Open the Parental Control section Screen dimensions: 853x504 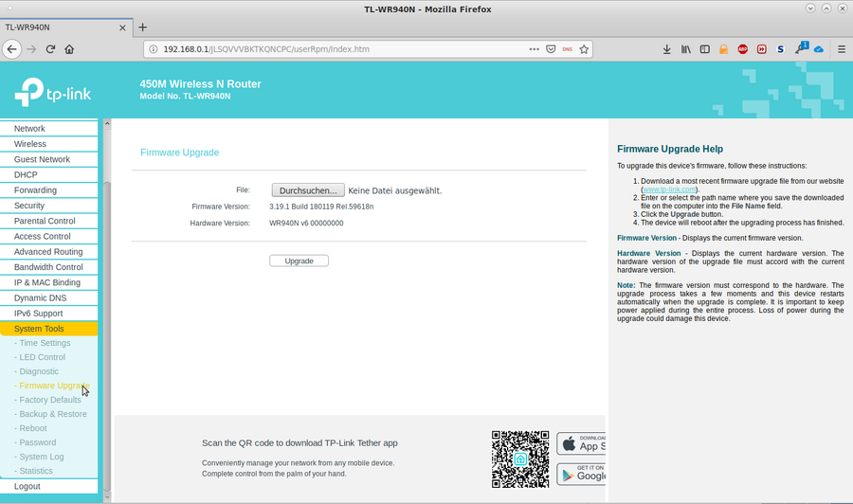(x=45, y=221)
